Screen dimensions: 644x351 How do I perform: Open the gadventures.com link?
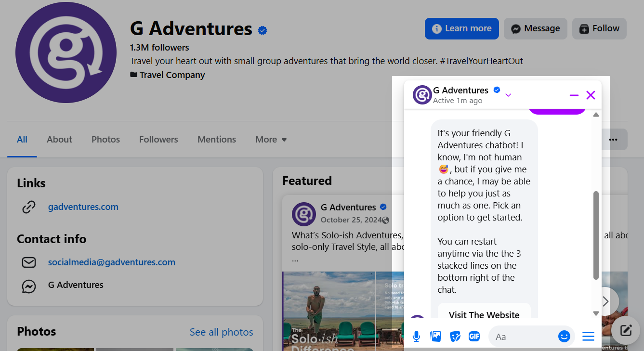click(x=83, y=207)
